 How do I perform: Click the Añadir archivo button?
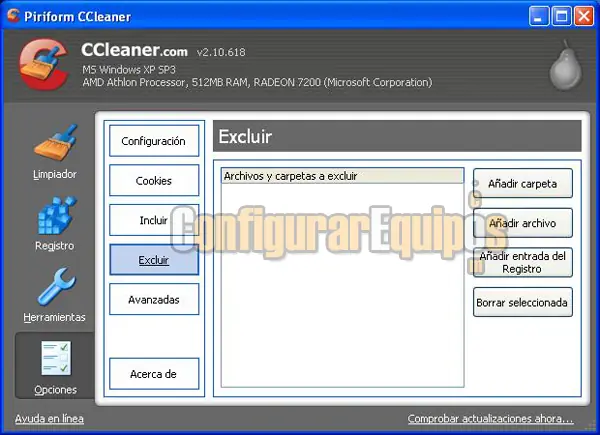(x=523, y=223)
